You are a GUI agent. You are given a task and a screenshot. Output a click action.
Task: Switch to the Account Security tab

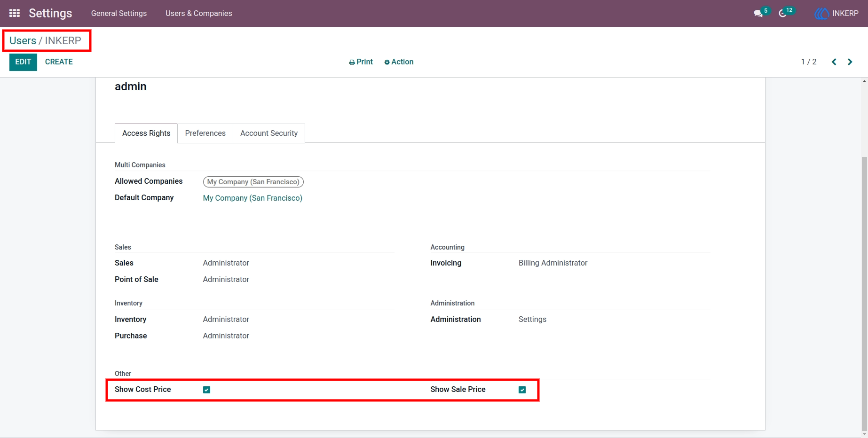point(269,133)
